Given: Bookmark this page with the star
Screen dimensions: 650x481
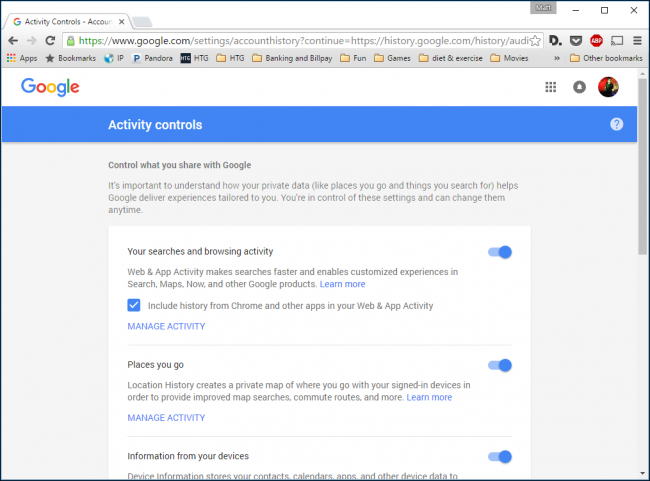Looking at the screenshot, I should (x=536, y=41).
